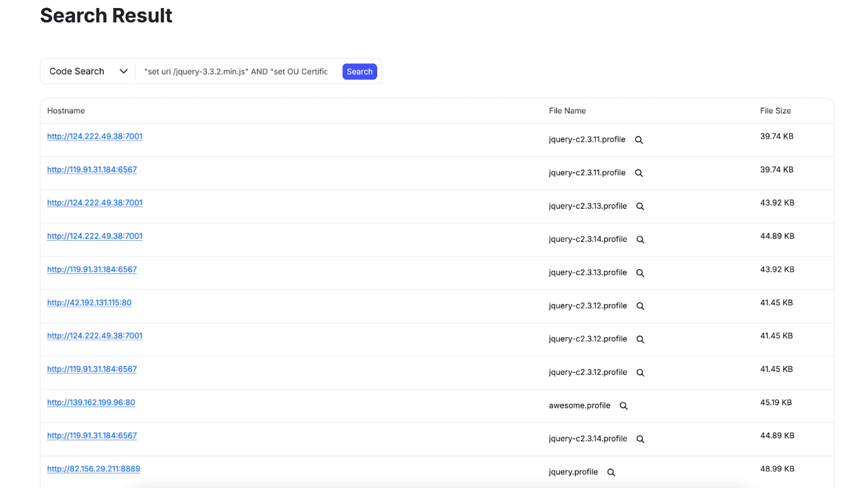Viewport: 868px width, 488px height.
Task: Click the File Size column header
Action: point(775,111)
